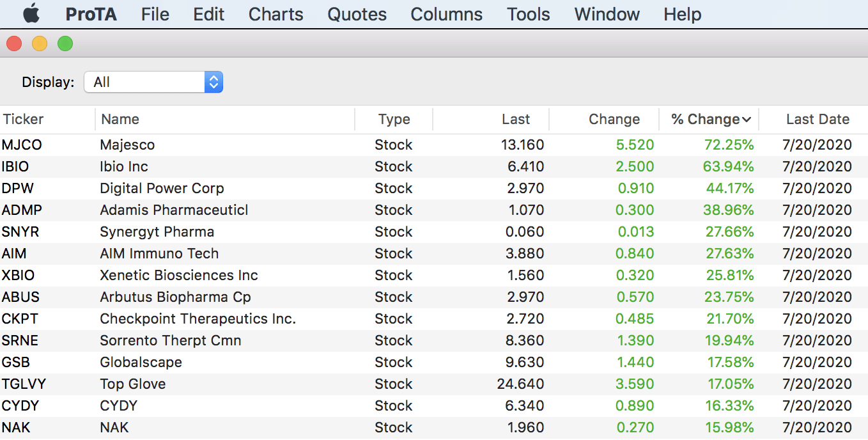
Task: Open the Quotes menu
Action: point(357,14)
